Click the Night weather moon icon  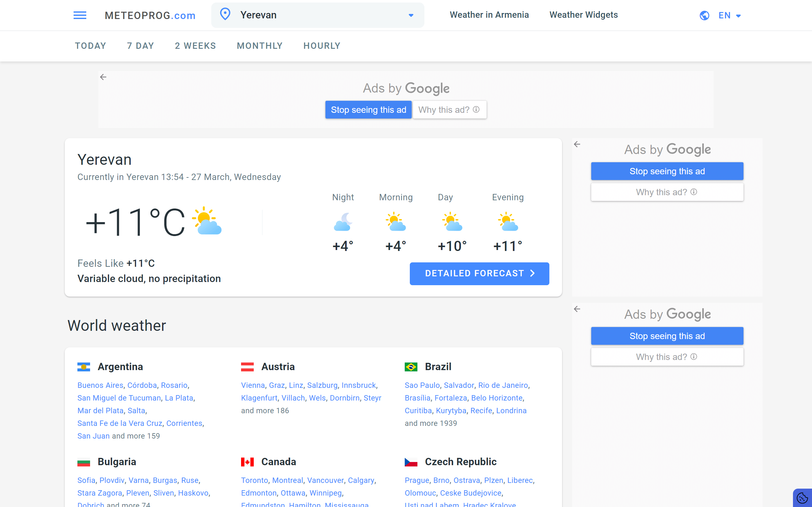pos(343,221)
